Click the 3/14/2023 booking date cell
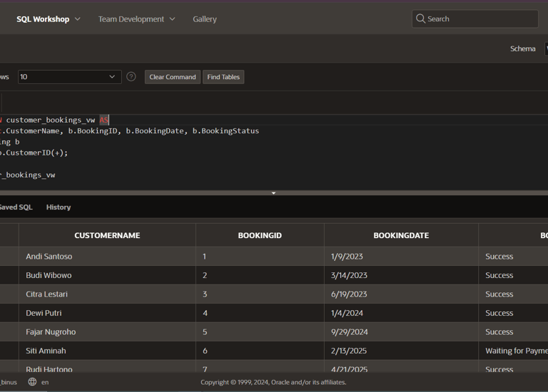 pyautogui.click(x=401, y=275)
